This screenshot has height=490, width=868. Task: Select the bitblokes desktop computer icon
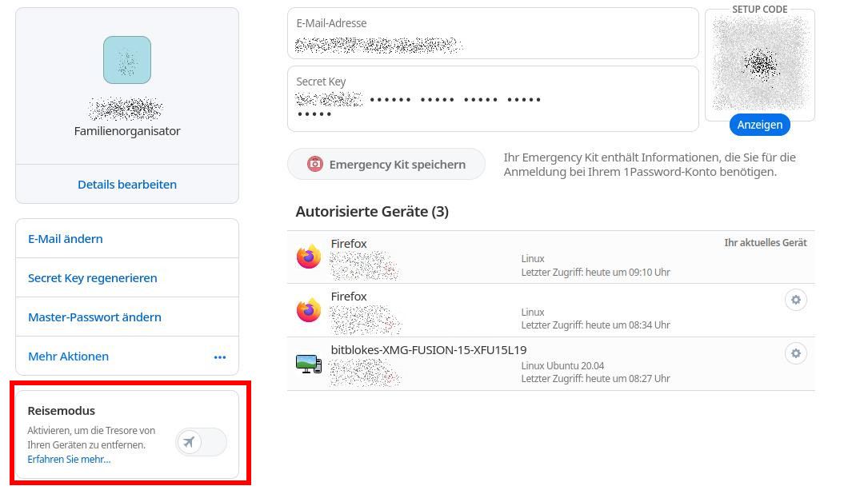point(308,364)
